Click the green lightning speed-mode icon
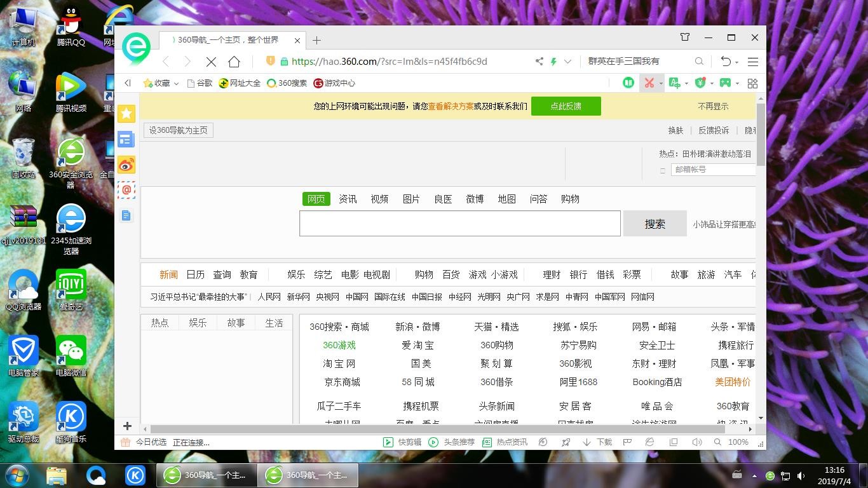 point(553,62)
